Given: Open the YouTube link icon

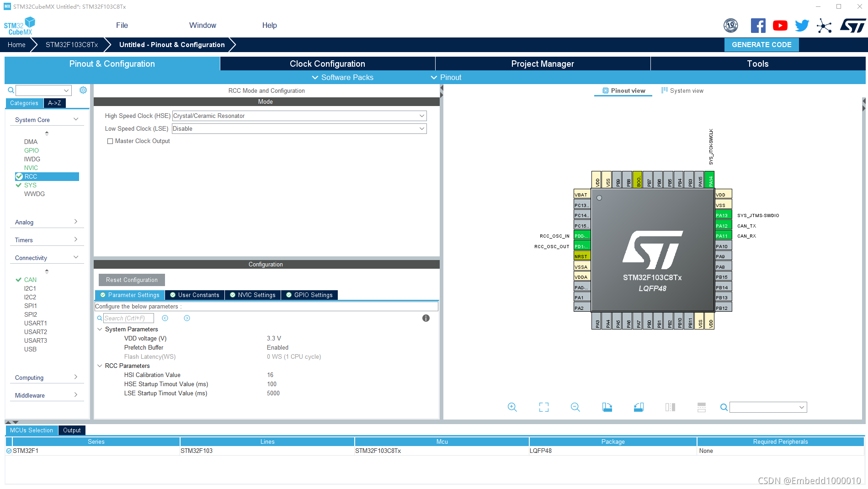Looking at the screenshot, I should (780, 26).
